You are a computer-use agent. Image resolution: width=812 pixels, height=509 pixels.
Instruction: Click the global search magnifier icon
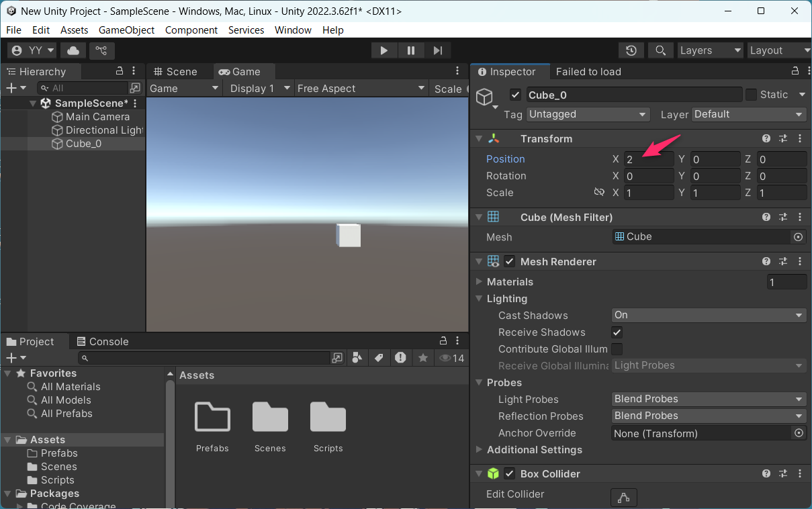click(x=660, y=50)
